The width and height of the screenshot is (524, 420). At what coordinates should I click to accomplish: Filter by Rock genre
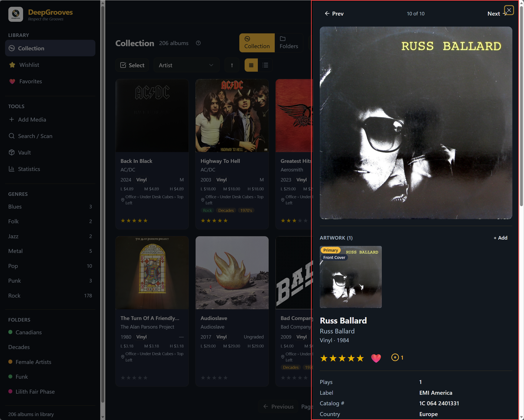point(50,295)
